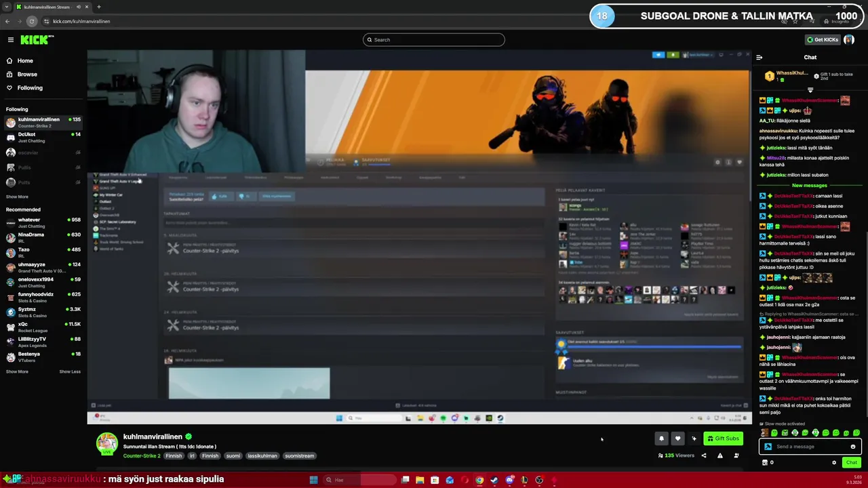Select the suomistream tag
This screenshot has width=868, height=488.
coord(300,455)
